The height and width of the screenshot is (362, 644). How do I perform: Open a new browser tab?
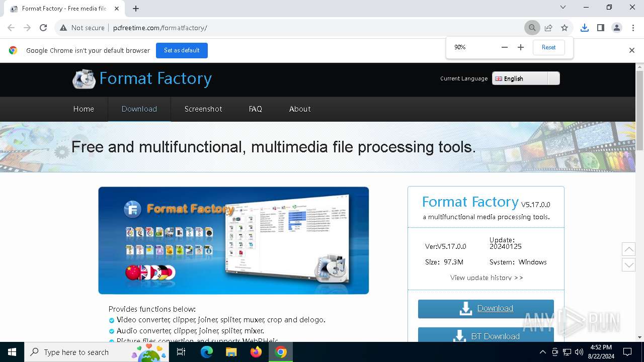(x=136, y=9)
